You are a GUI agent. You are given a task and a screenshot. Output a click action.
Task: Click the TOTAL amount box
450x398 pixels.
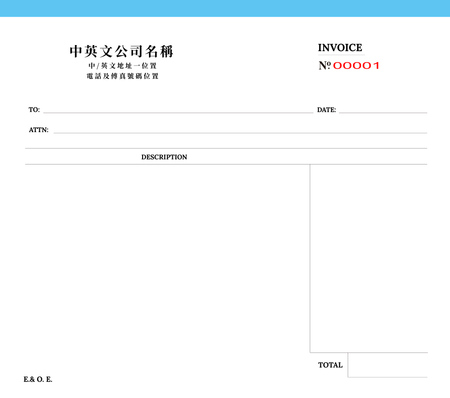pos(388,365)
